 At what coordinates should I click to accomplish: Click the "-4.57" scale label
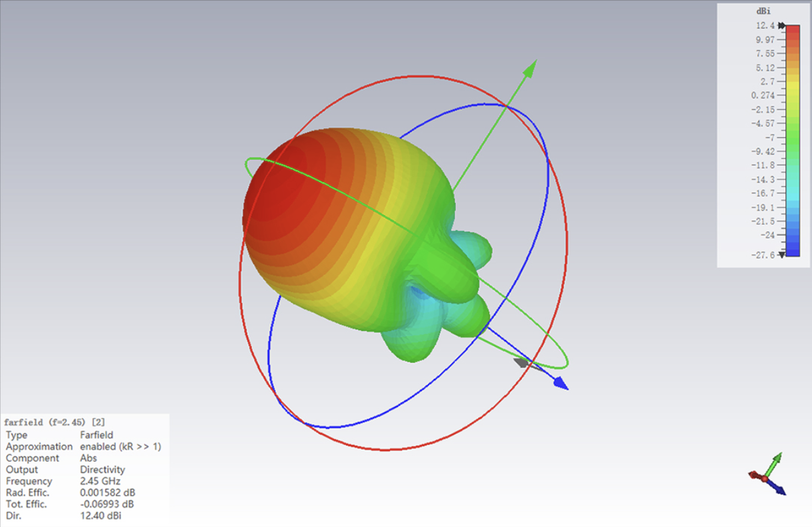[x=763, y=123]
